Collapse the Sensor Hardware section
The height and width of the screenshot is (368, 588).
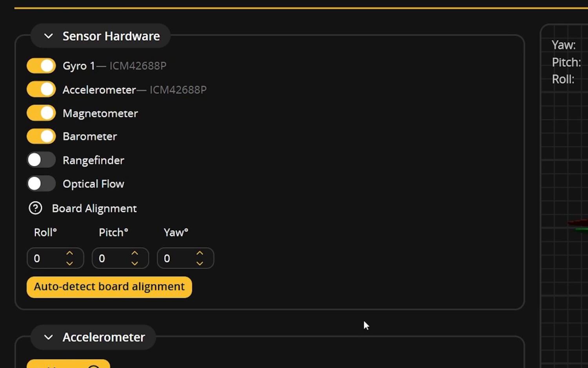pos(49,36)
